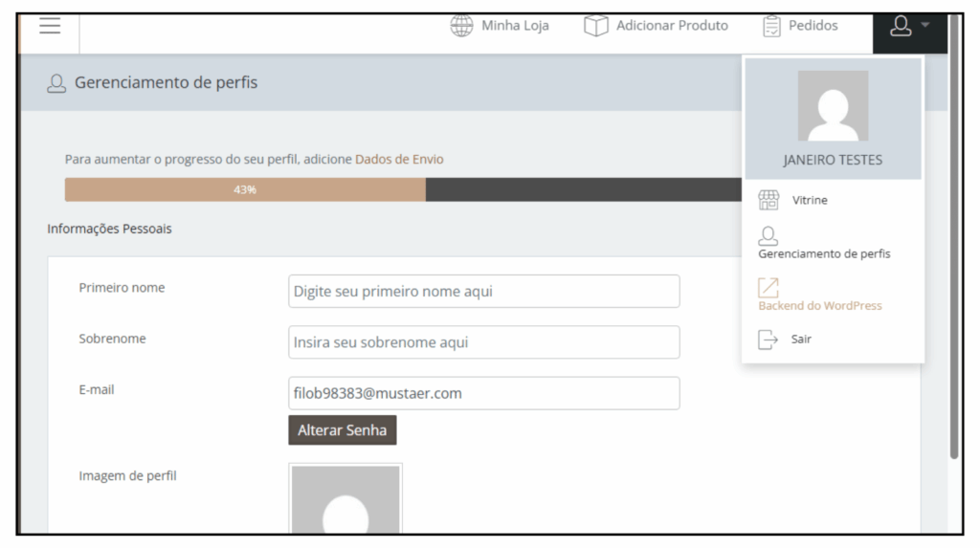Open the Pedidos menu item
980x548 pixels.
[x=813, y=26]
